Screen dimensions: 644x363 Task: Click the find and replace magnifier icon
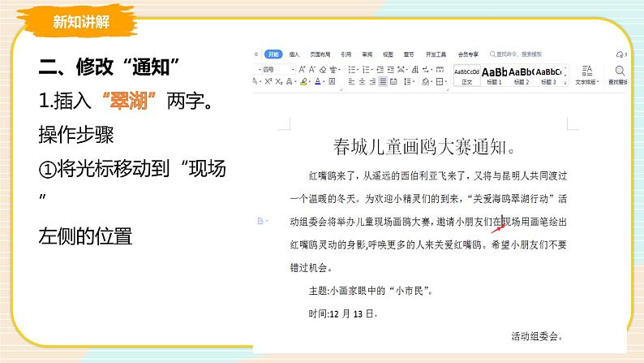tap(620, 71)
